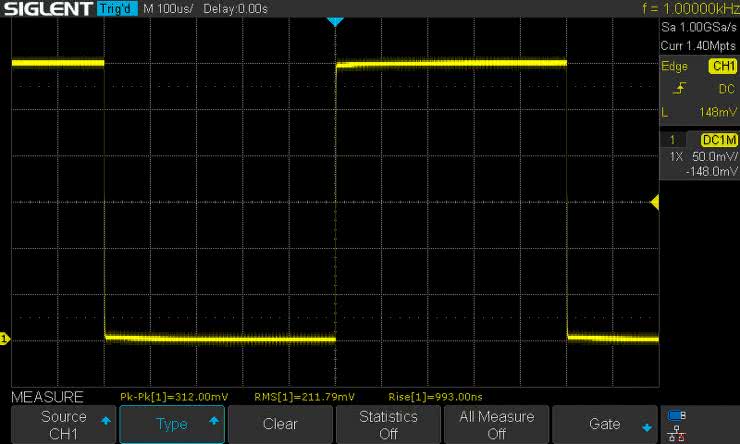Click the SIGLENT logo
Image resolution: width=740 pixels, height=444 pixels.
(x=48, y=9)
